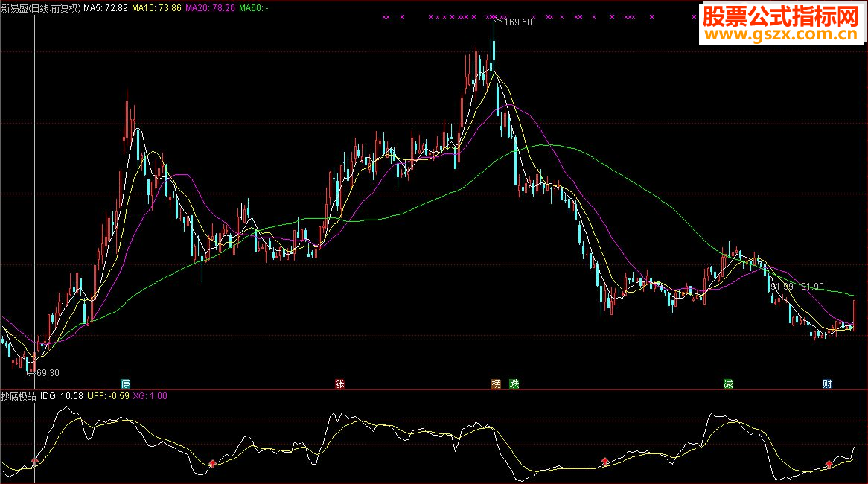Click the XG: 1.00 indicator value
Screen dimensions: 868x484
pos(150,396)
